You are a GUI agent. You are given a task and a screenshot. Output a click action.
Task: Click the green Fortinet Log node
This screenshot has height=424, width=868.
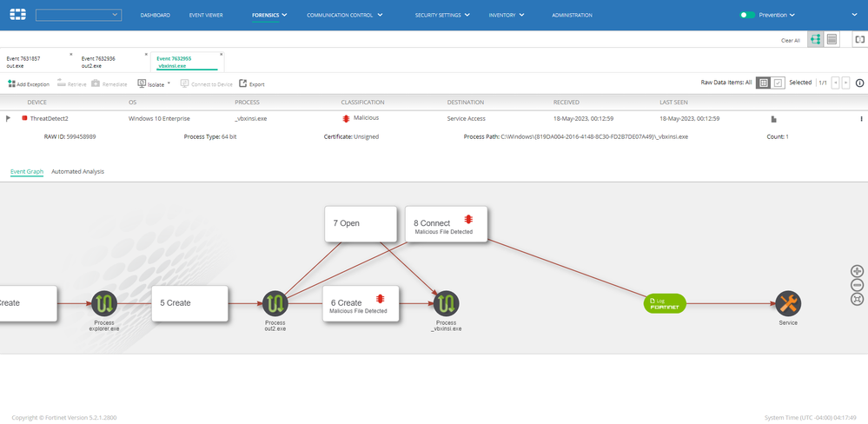click(x=665, y=303)
